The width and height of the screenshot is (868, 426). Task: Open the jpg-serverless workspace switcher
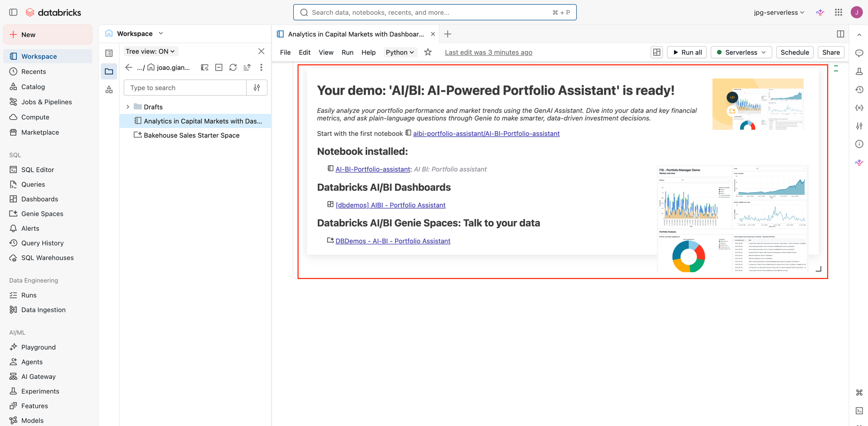(x=779, y=12)
